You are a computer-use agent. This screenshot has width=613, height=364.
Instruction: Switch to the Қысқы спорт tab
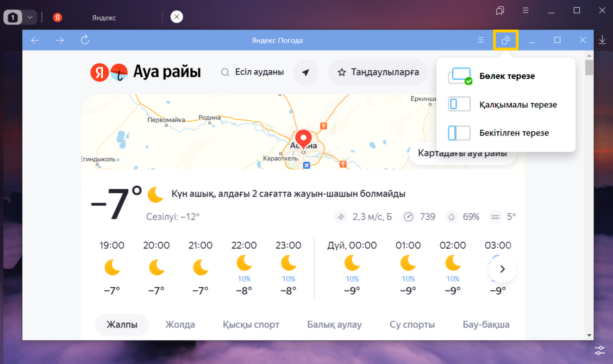coord(251,325)
